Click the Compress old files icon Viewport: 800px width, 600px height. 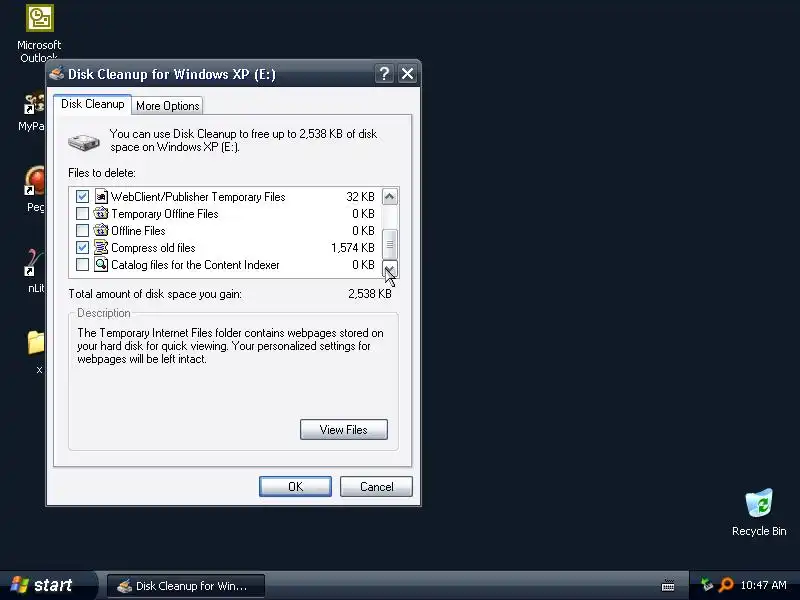101,247
